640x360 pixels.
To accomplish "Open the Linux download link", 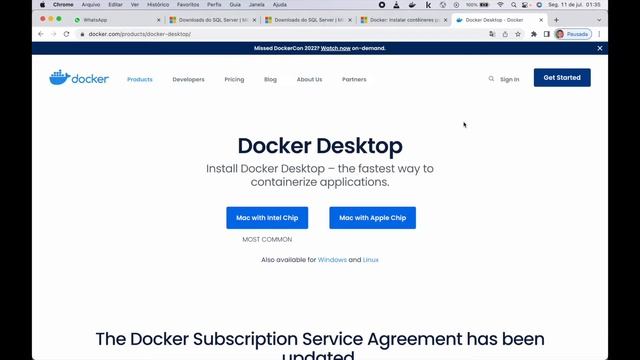I will (371, 260).
